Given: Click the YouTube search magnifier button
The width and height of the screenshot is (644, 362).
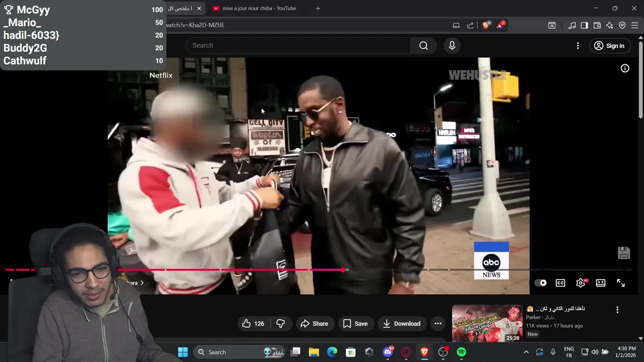Looking at the screenshot, I should pos(424,46).
